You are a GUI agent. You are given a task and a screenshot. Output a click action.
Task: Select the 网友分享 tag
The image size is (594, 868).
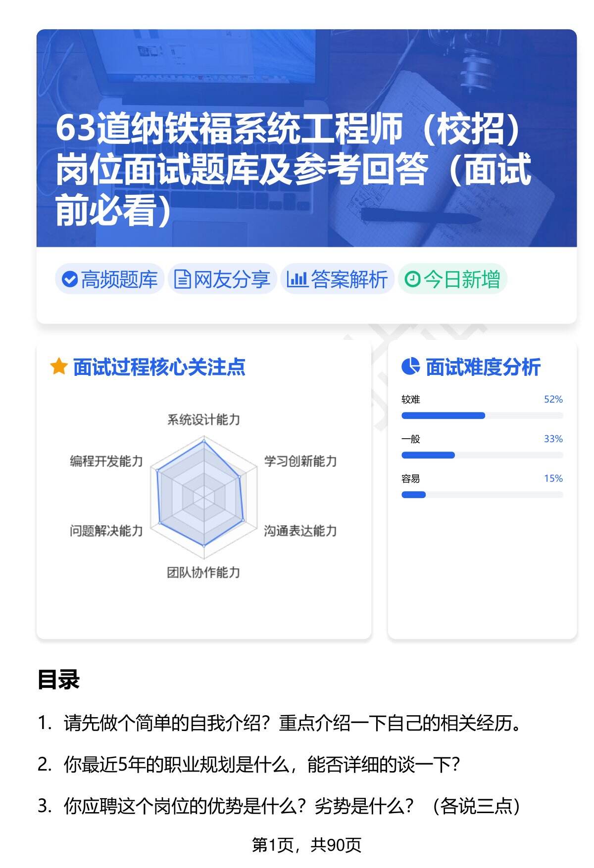222,279
